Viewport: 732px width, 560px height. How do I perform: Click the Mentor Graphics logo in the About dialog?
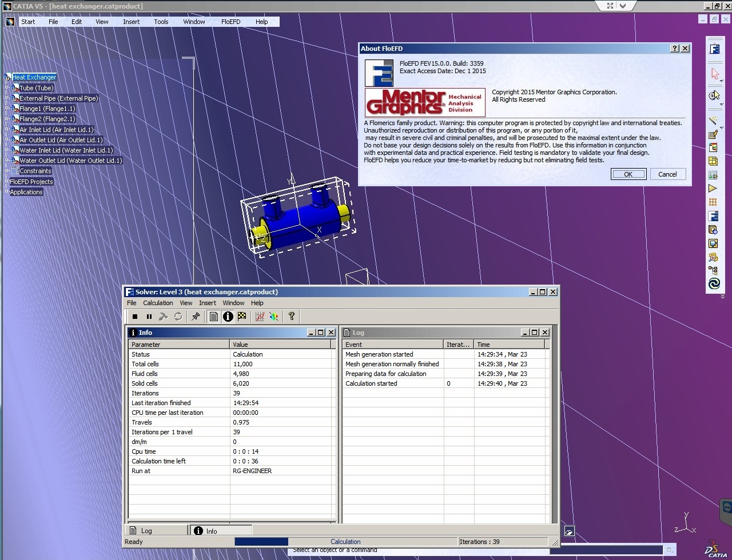(425, 102)
